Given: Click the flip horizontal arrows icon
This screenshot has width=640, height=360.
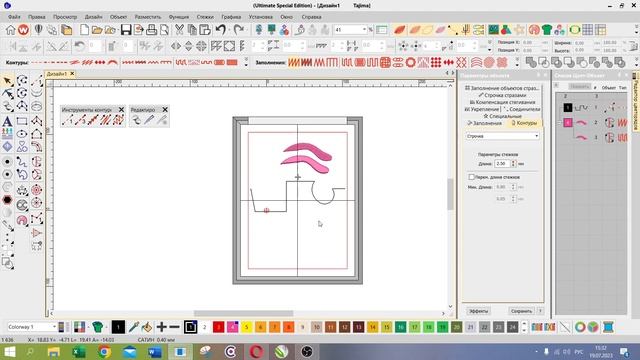Looking at the screenshot, I should pyautogui.click(x=176, y=46).
